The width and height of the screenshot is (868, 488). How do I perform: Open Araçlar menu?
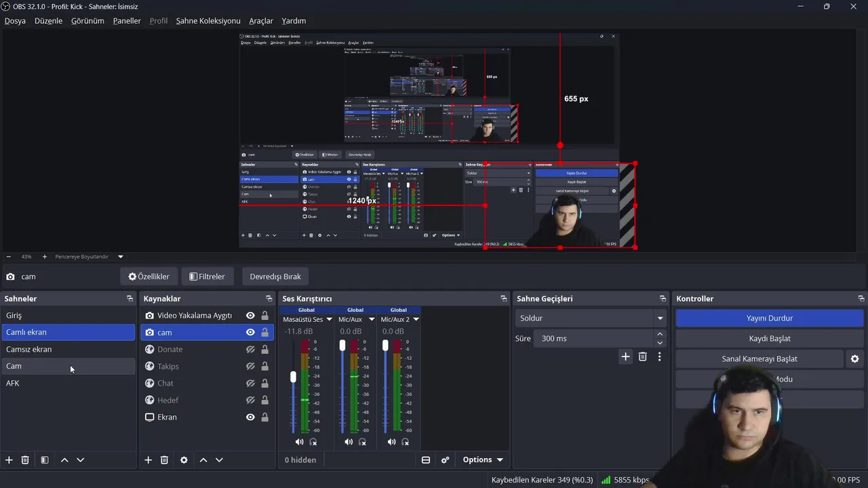click(261, 20)
